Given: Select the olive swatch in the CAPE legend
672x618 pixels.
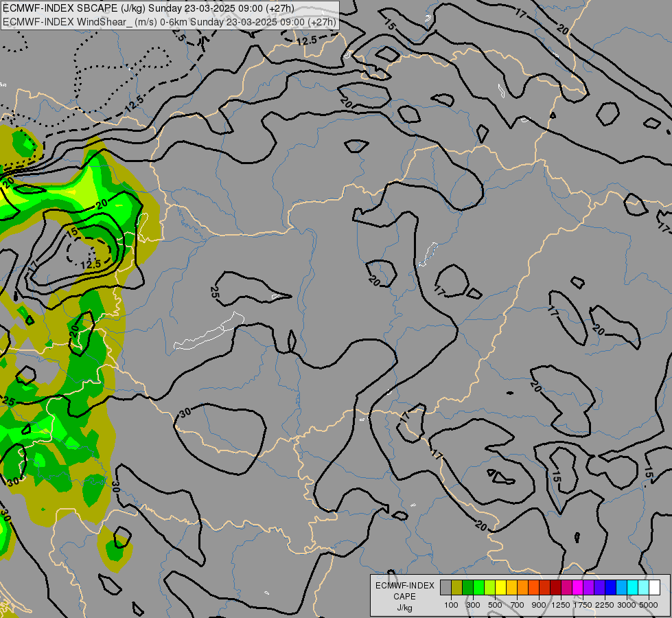Looking at the screenshot, I should pos(457,587).
